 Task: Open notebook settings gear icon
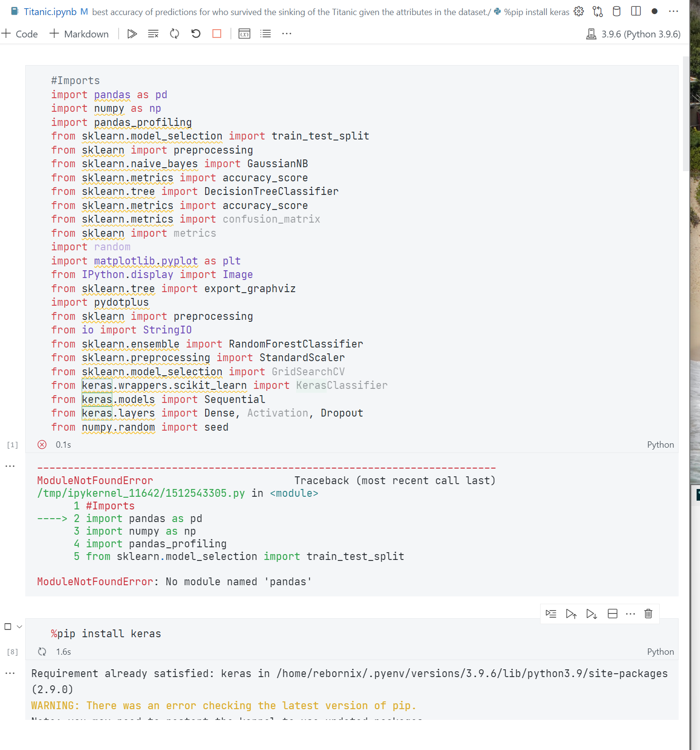click(578, 11)
